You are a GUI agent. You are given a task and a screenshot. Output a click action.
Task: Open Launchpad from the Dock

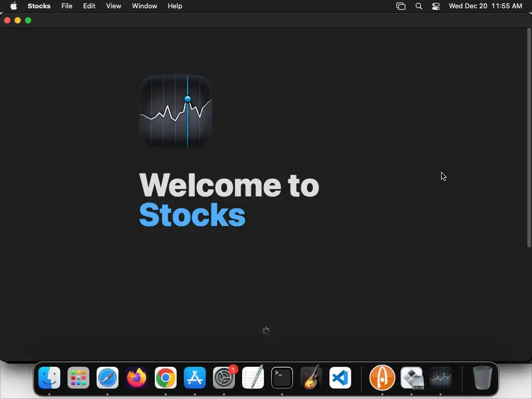(x=78, y=378)
